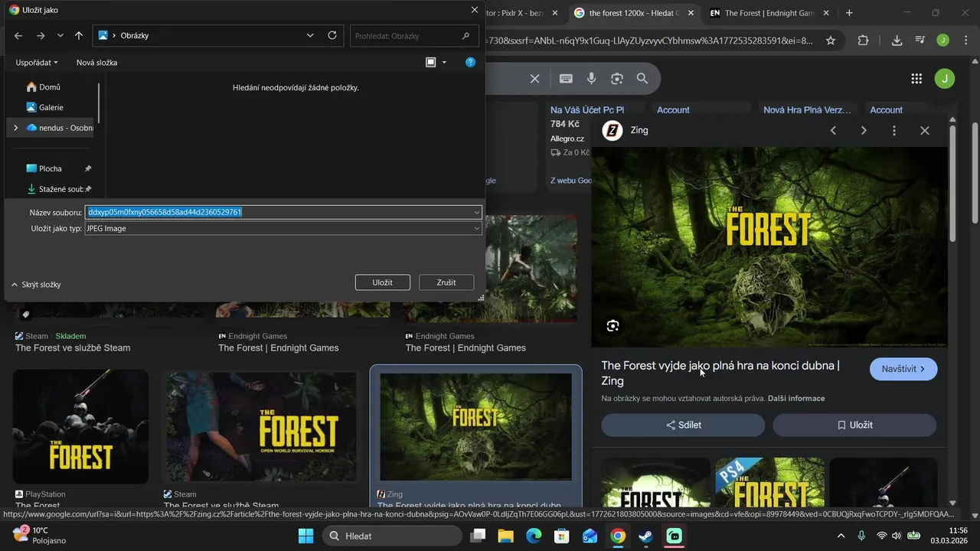The image size is (980, 551).
Task: Save image to collection with Uložit
Action: click(x=854, y=425)
